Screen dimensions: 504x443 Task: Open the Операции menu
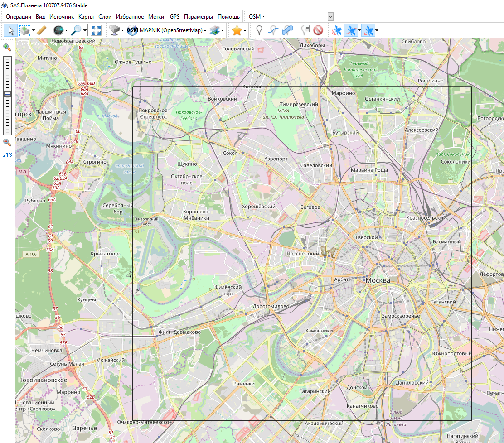(x=19, y=17)
